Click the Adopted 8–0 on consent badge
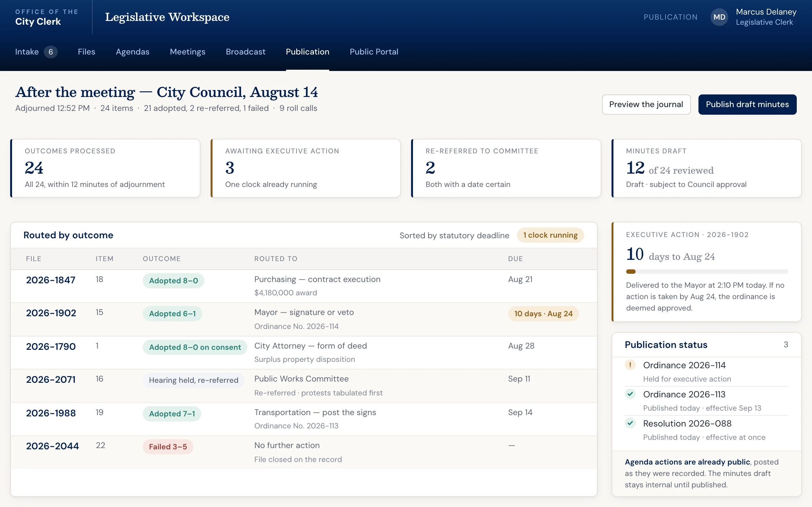The width and height of the screenshot is (812, 507). pyautogui.click(x=195, y=347)
